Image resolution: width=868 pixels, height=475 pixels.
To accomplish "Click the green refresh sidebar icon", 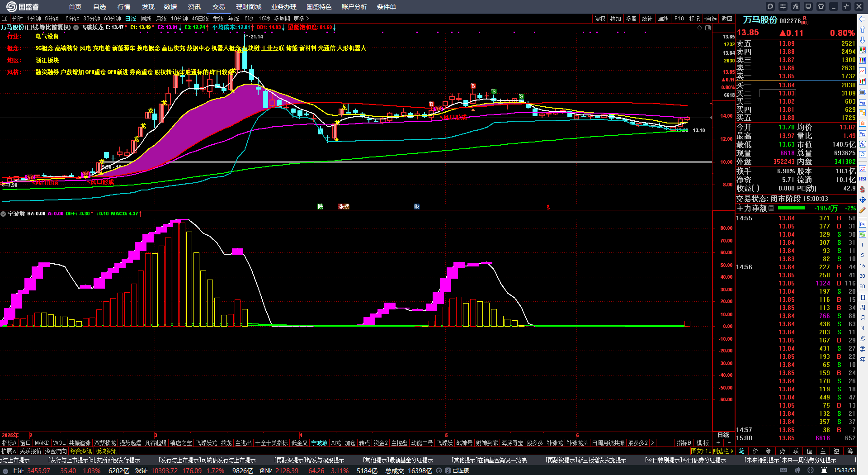I will coord(863,234).
